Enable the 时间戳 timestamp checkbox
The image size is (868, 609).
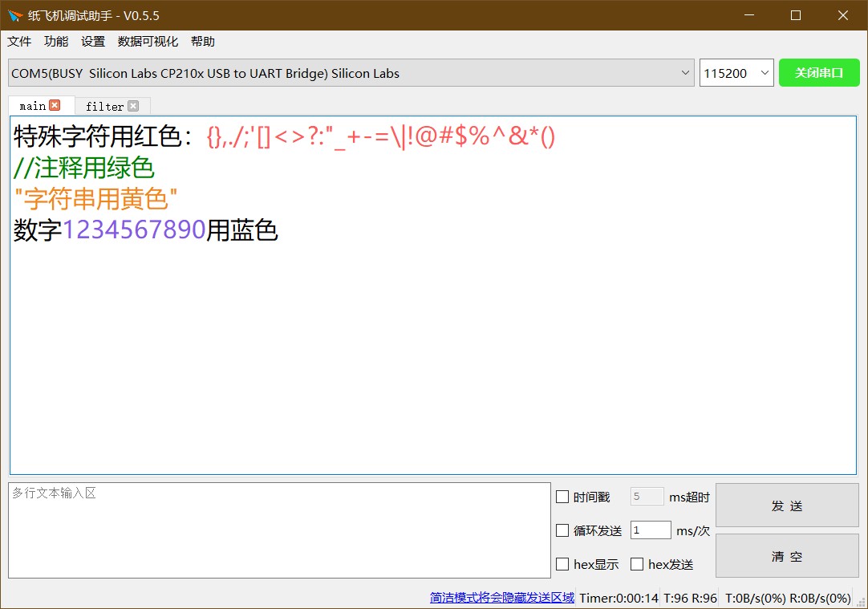[x=562, y=497]
